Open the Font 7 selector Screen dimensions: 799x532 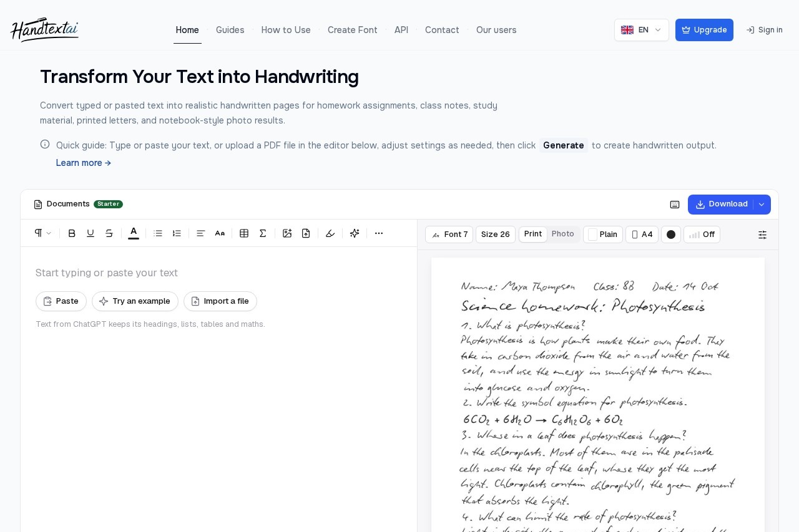(x=449, y=235)
